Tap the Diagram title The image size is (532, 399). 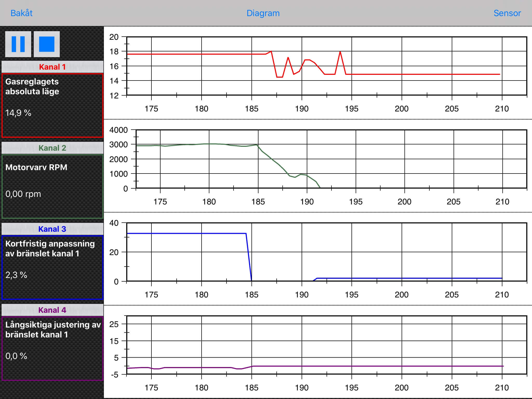point(263,13)
